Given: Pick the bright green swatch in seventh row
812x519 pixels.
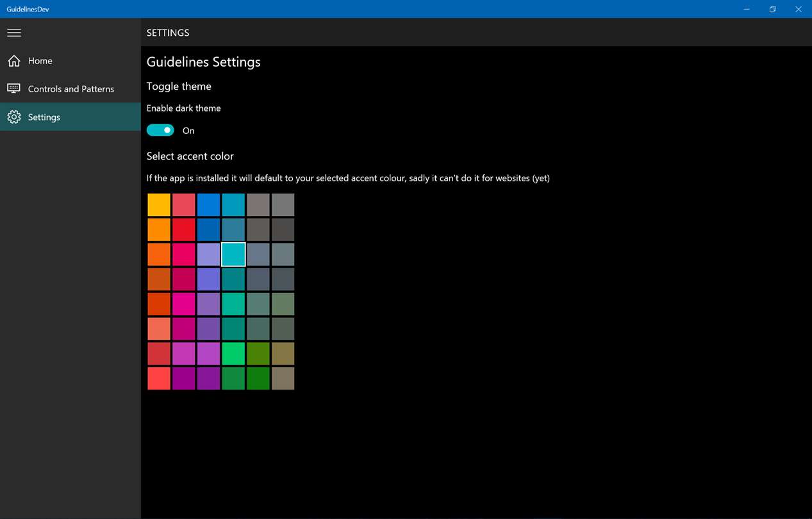Looking at the screenshot, I should [x=233, y=354].
